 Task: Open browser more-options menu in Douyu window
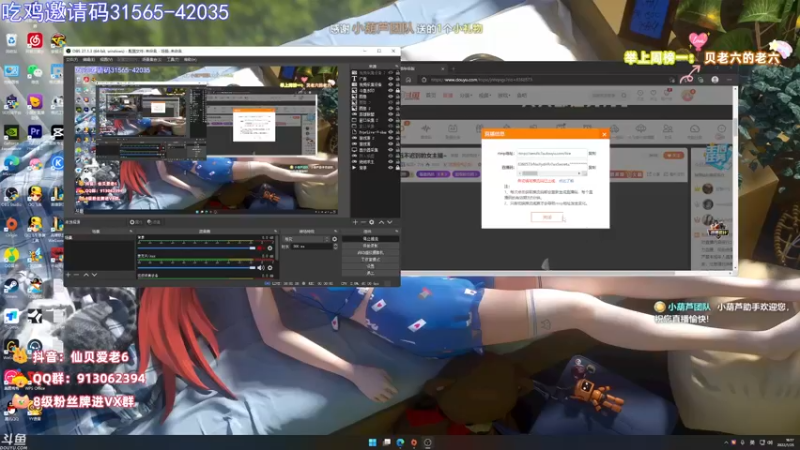pyautogui.click(x=729, y=80)
